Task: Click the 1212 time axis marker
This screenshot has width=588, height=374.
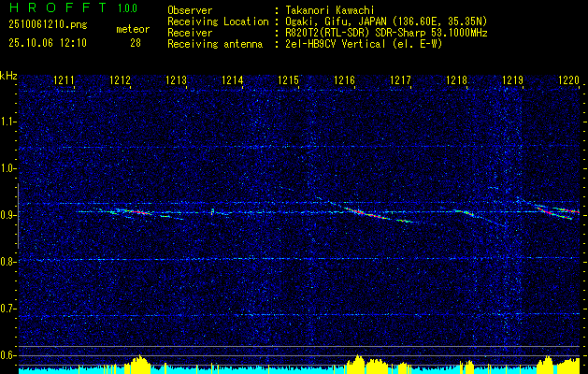Action: pyautogui.click(x=120, y=79)
